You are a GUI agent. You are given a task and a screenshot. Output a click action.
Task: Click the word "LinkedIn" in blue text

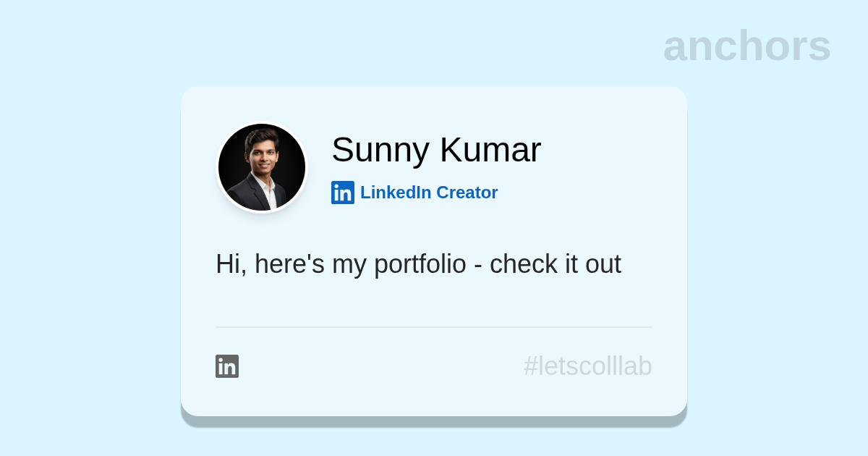point(395,193)
